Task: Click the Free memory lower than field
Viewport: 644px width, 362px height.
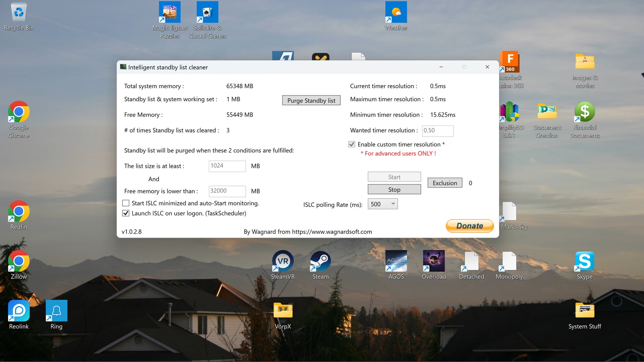Action: [x=227, y=191]
